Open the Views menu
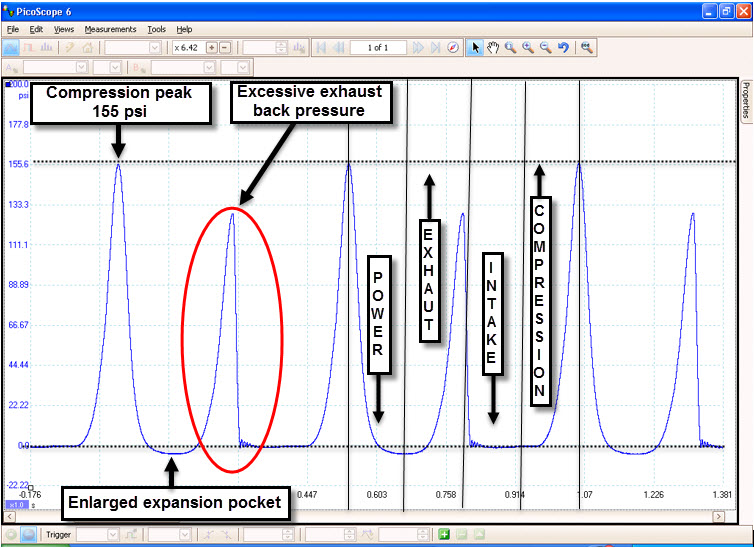 [x=64, y=30]
